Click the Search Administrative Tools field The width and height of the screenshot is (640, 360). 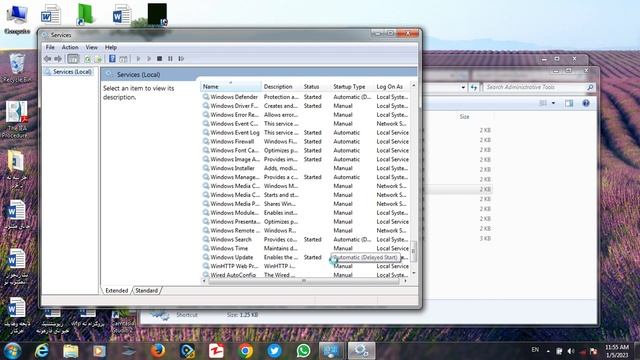(538, 87)
